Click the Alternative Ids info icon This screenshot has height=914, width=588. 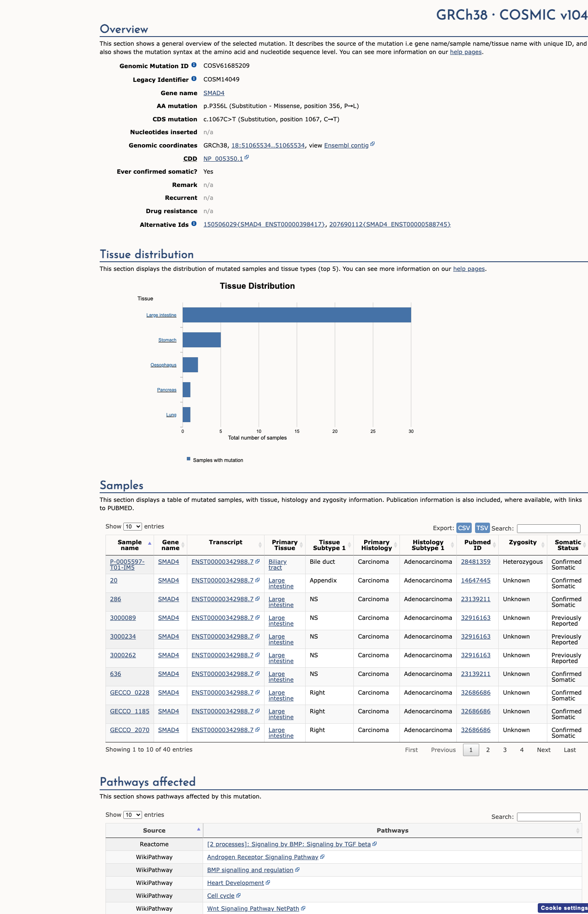coord(194,224)
